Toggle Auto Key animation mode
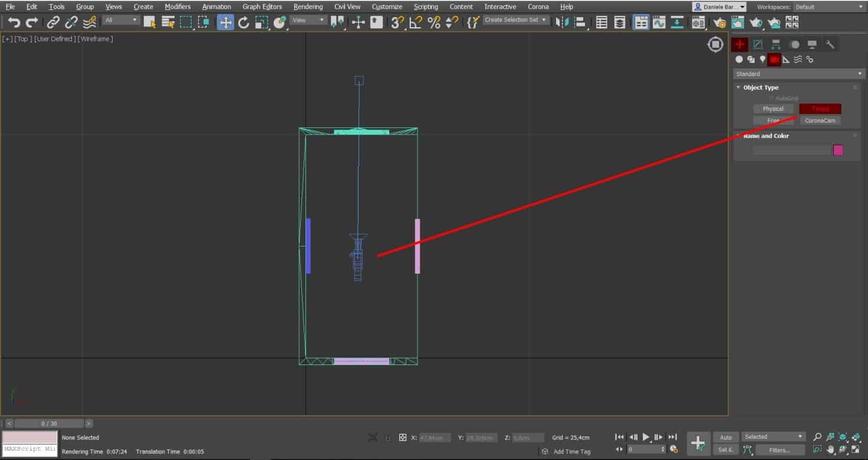This screenshot has width=868, height=460. click(x=726, y=436)
